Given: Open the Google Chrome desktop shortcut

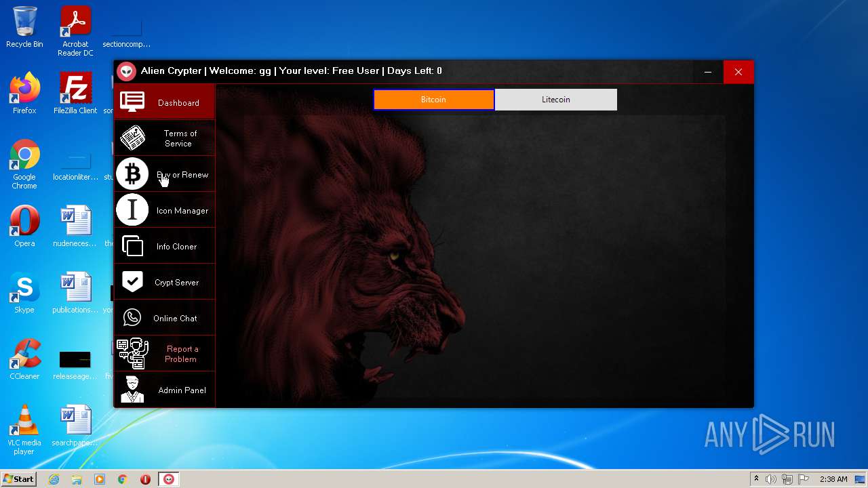Looking at the screenshot, I should click(24, 165).
